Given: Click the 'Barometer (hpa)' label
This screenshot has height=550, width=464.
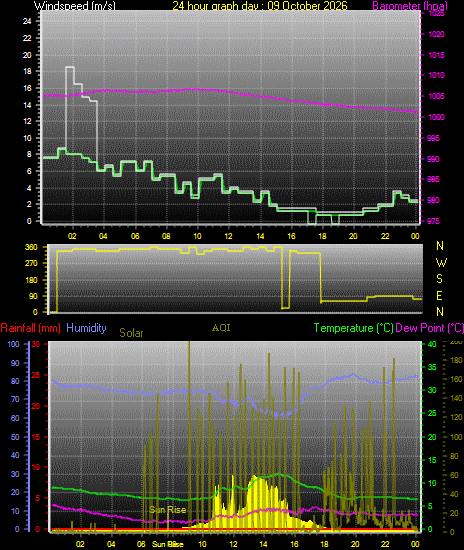Looking at the screenshot, I should [x=410, y=6].
